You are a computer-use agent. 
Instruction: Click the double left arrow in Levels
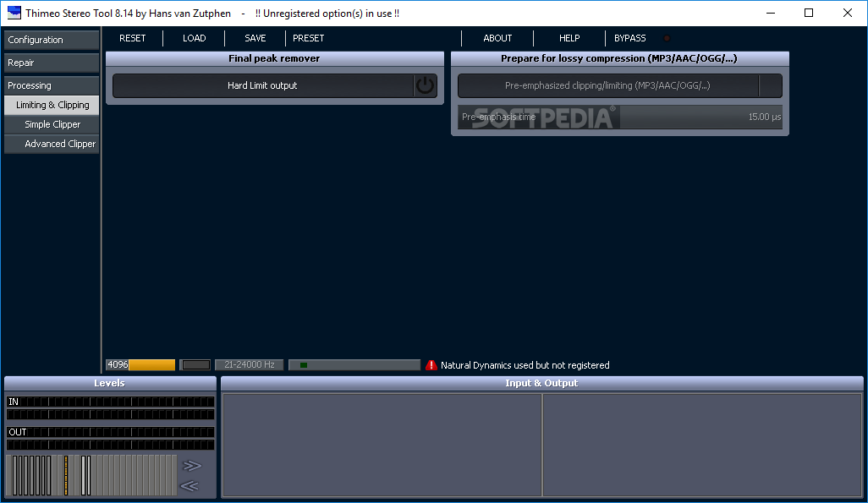[x=190, y=486]
